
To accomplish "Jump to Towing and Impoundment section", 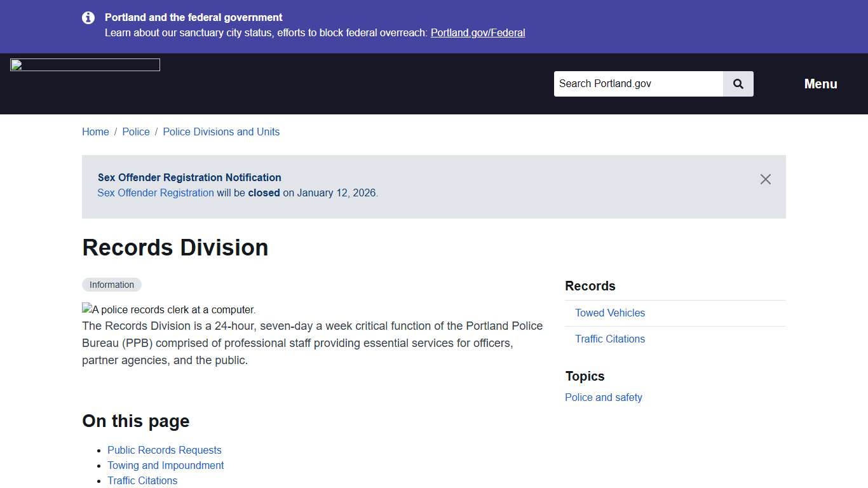I will [x=166, y=465].
